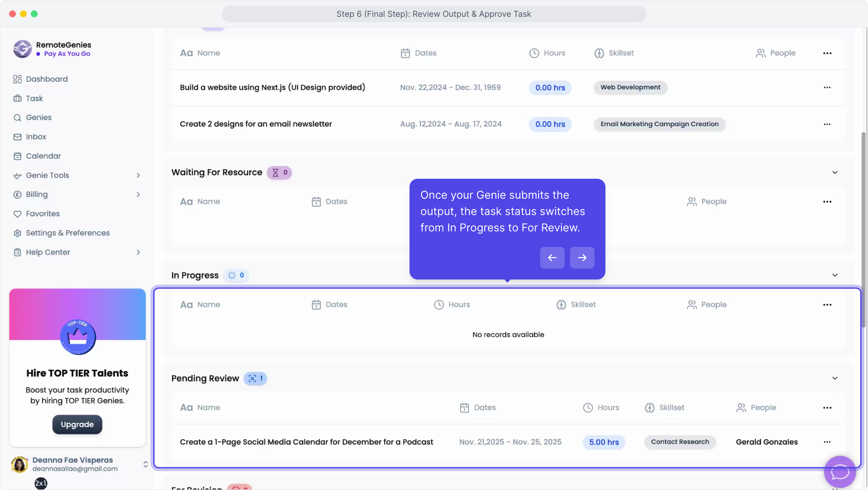
Task: Collapse the In Progress section
Action: [835, 275]
